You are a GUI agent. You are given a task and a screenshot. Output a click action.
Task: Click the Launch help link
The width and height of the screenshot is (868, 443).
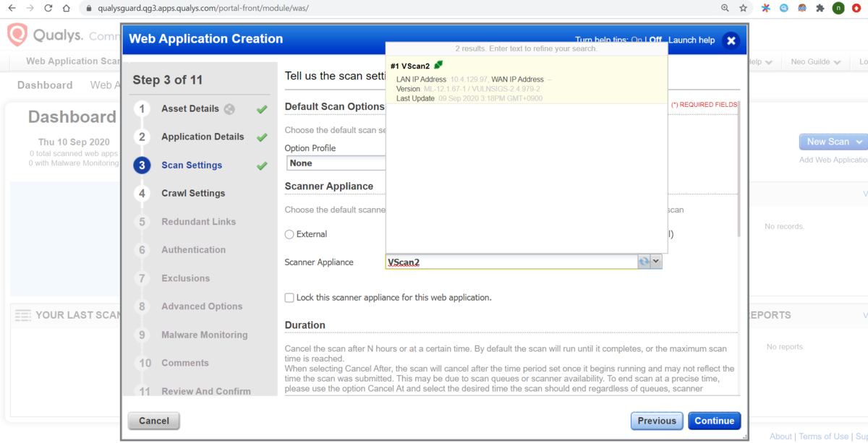(692, 40)
